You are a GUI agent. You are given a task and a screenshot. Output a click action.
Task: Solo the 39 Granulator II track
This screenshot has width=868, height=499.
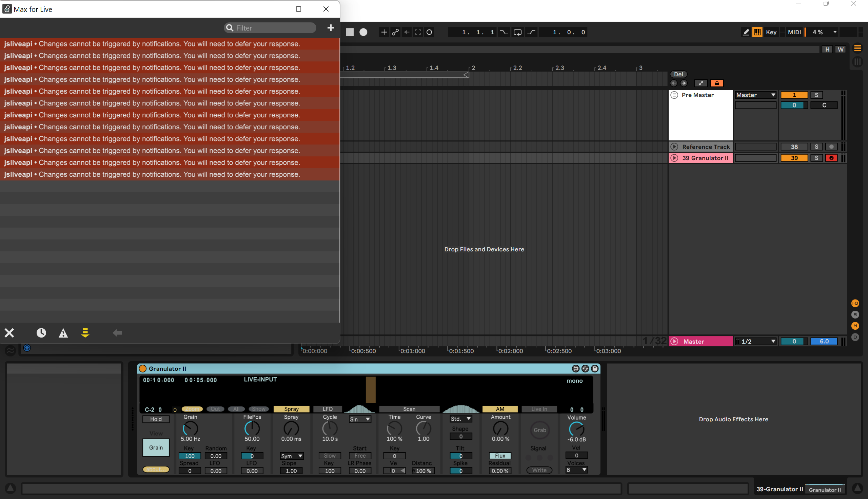pyautogui.click(x=816, y=158)
